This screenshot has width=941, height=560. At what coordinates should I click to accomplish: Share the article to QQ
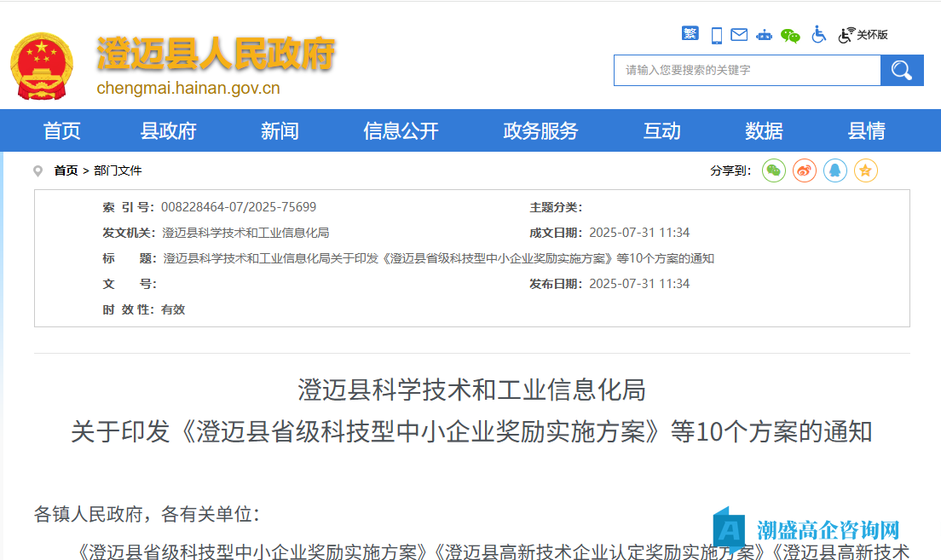coord(834,170)
